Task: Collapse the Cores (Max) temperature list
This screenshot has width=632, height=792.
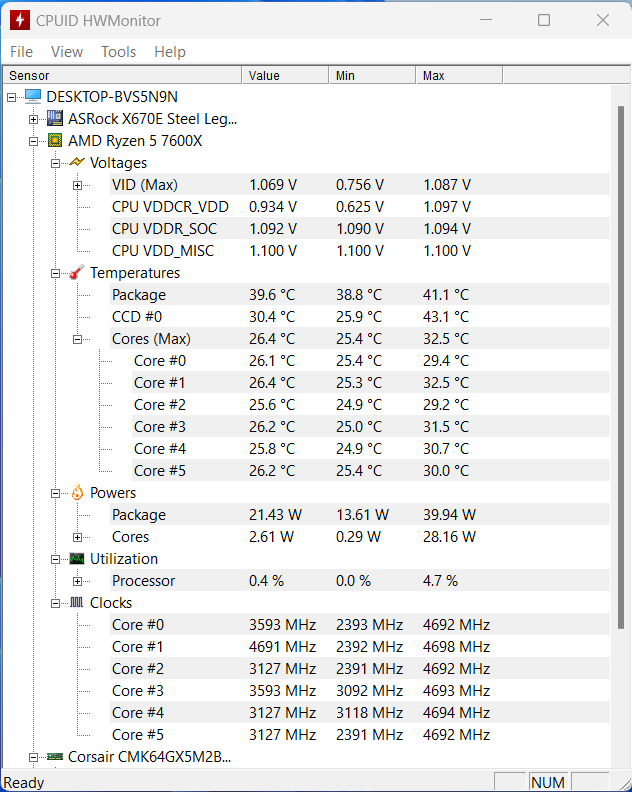Action: (77, 339)
